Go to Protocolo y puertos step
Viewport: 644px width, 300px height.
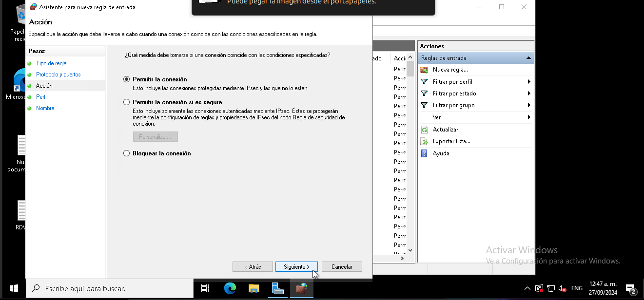pos(59,75)
